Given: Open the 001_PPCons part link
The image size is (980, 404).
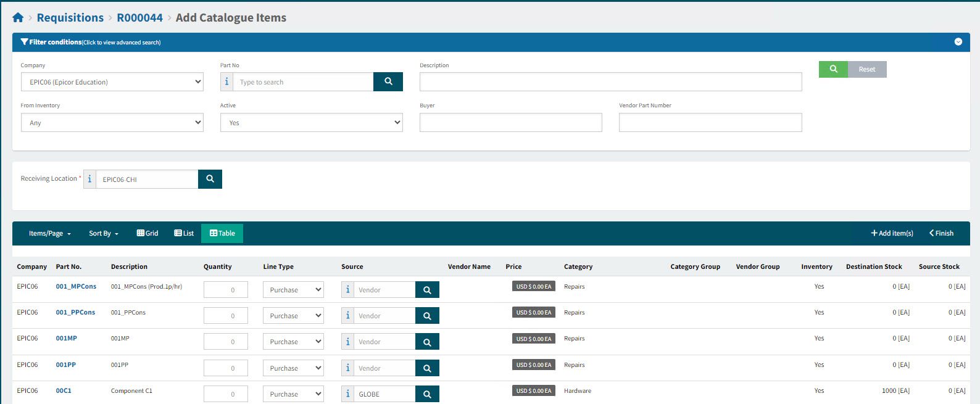Looking at the screenshot, I should coord(75,313).
